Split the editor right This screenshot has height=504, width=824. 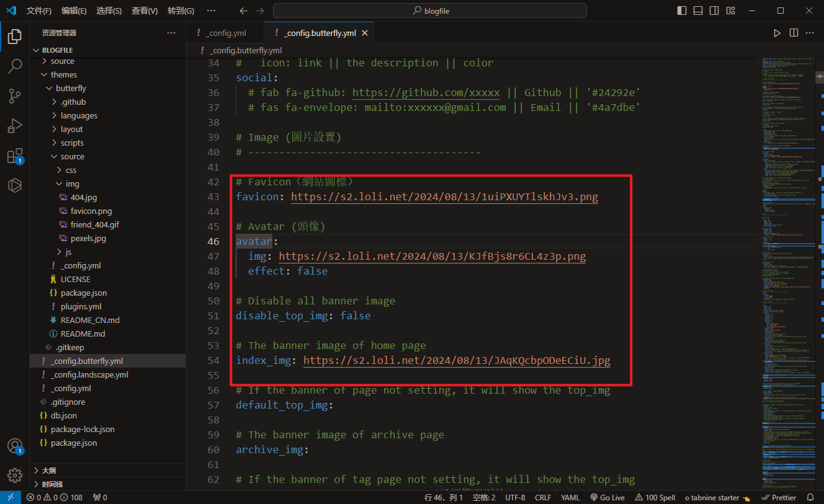[794, 33]
